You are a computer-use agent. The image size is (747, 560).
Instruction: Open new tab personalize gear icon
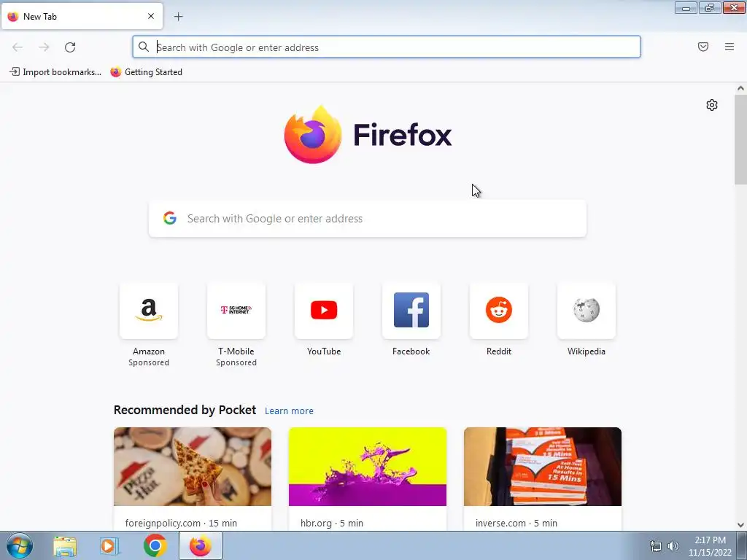tap(711, 105)
